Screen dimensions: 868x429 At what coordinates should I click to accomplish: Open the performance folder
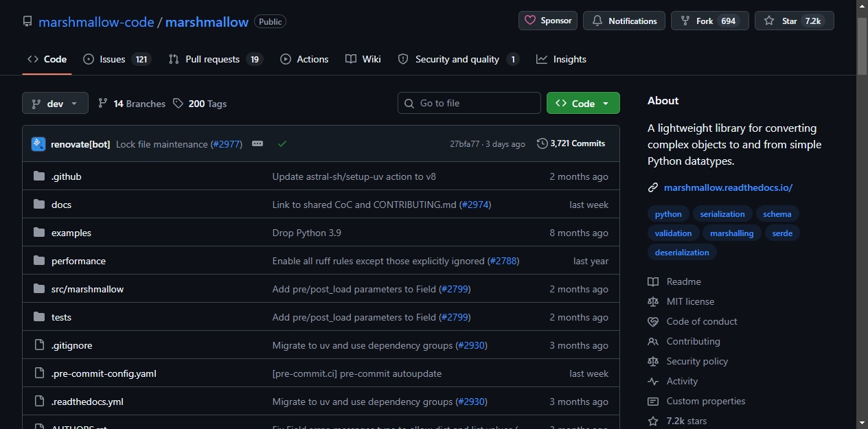tap(78, 261)
